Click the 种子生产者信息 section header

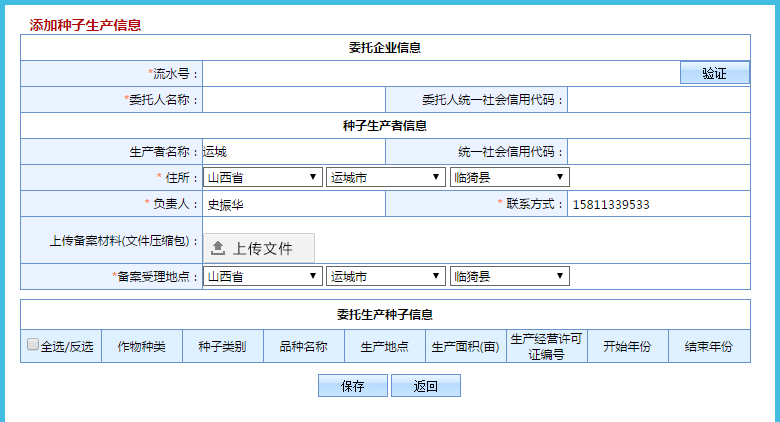[x=385, y=125]
